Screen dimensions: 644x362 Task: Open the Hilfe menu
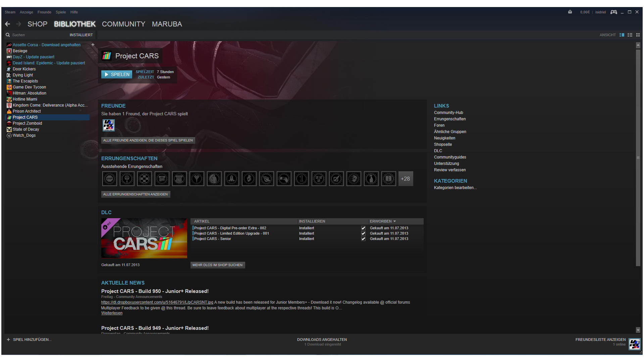(x=74, y=12)
